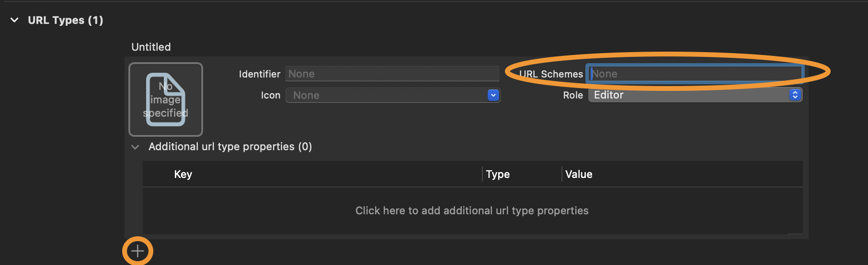868x265 pixels.
Task: Click the Role popup up-down arrows
Action: pyautogui.click(x=795, y=95)
